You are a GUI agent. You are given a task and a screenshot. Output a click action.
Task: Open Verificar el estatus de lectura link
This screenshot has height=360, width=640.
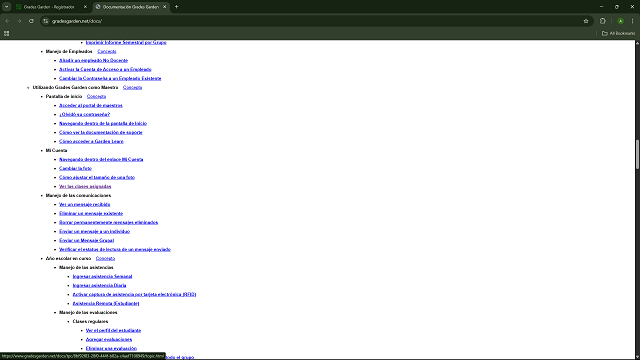[x=115, y=249]
